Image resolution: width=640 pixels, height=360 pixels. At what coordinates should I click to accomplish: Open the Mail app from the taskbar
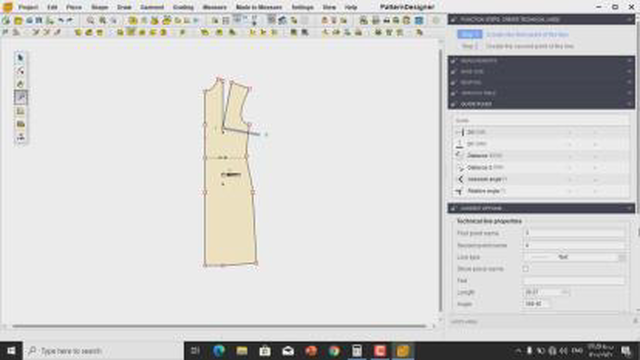[x=288, y=351]
